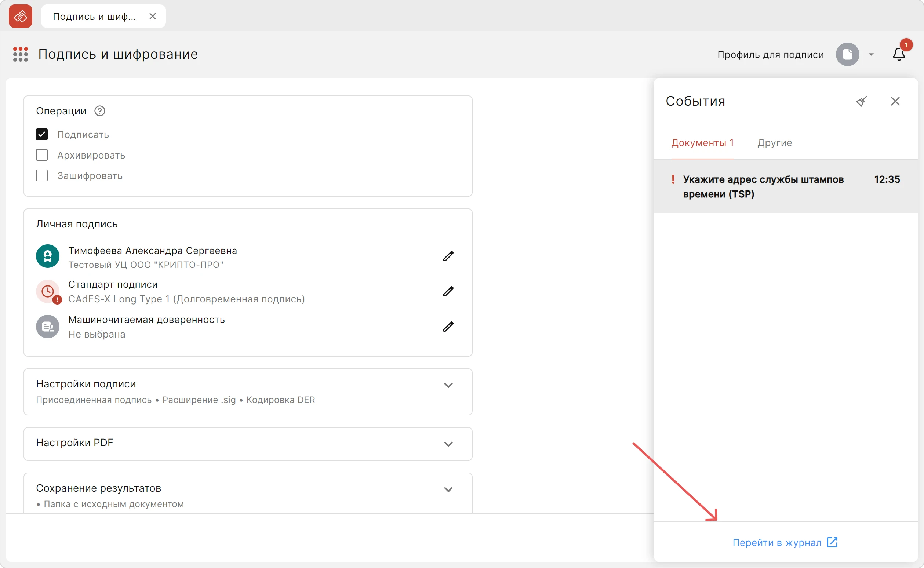Clear events with the broom icon
The image size is (924, 568).
tap(861, 101)
